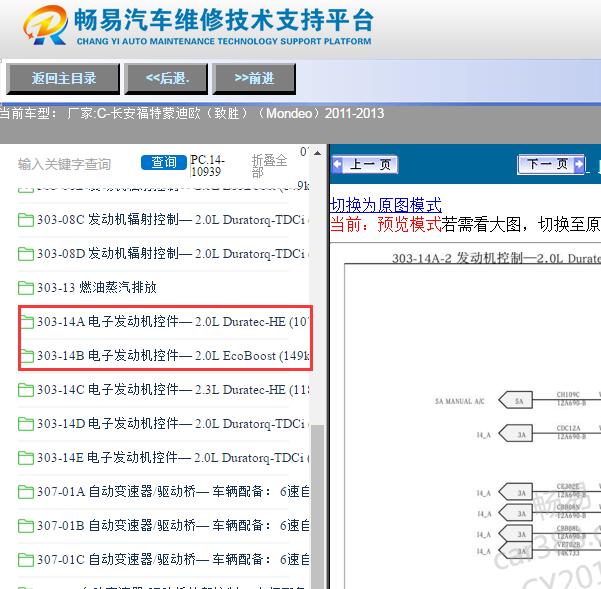Open folder icon for 303-08D
Image resolution: width=601 pixels, height=589 pixels.
[x=26, y=254]
